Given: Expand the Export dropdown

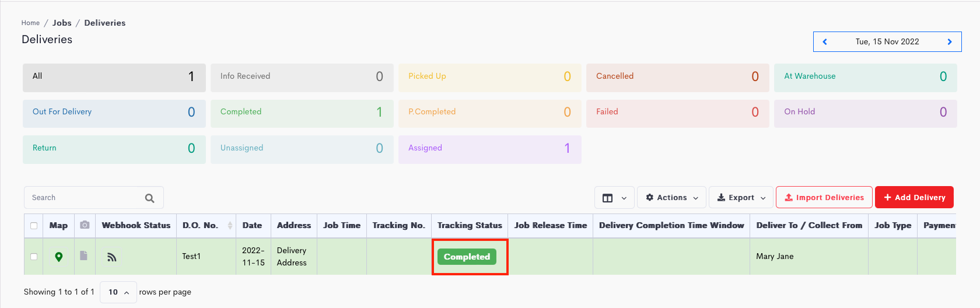Looking at the screenshot, I should (741, 198).
